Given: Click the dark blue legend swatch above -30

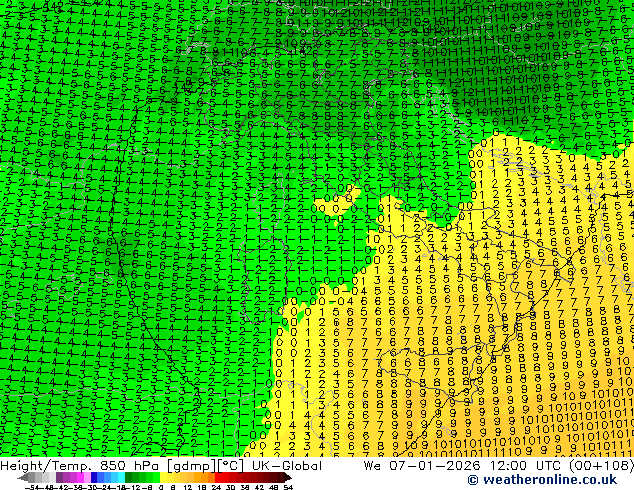Looking at the screenshot, I should [94, 477].
